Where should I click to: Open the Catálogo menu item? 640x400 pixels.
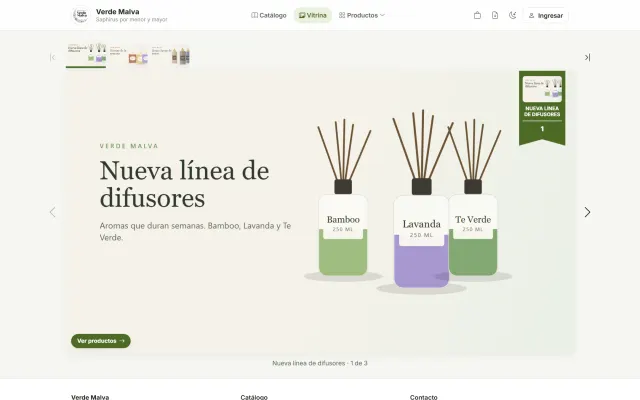click(269, 15)
